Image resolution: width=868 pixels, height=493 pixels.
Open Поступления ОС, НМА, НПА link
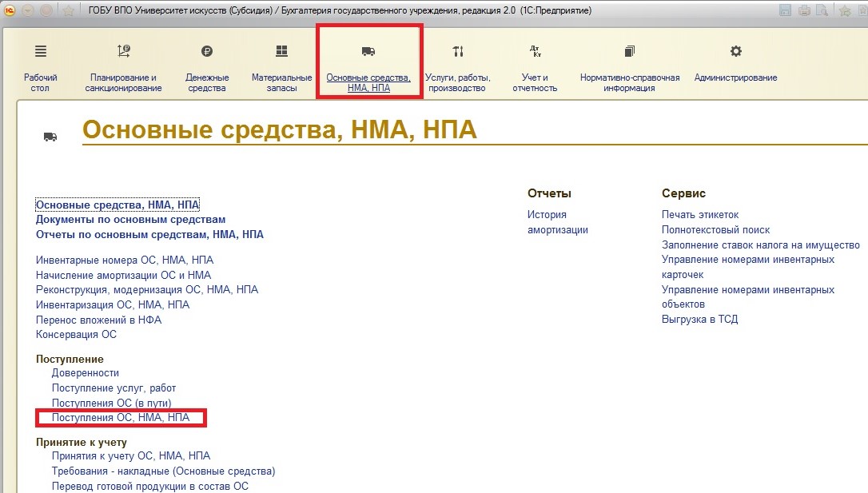click(121, 418)
